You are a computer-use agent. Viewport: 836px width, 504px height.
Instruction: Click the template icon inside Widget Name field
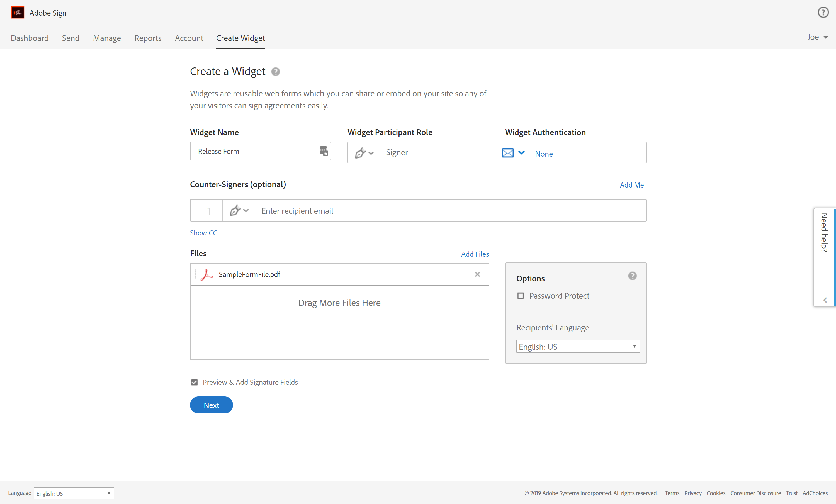324,151
